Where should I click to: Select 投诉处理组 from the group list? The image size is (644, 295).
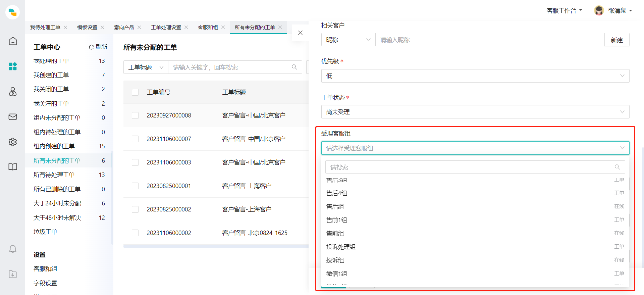pos(475,247)
